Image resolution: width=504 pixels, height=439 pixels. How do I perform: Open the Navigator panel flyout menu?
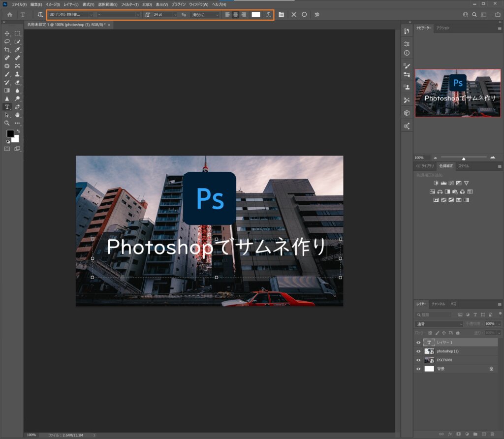pyautogui.click(x=499, y=28)
